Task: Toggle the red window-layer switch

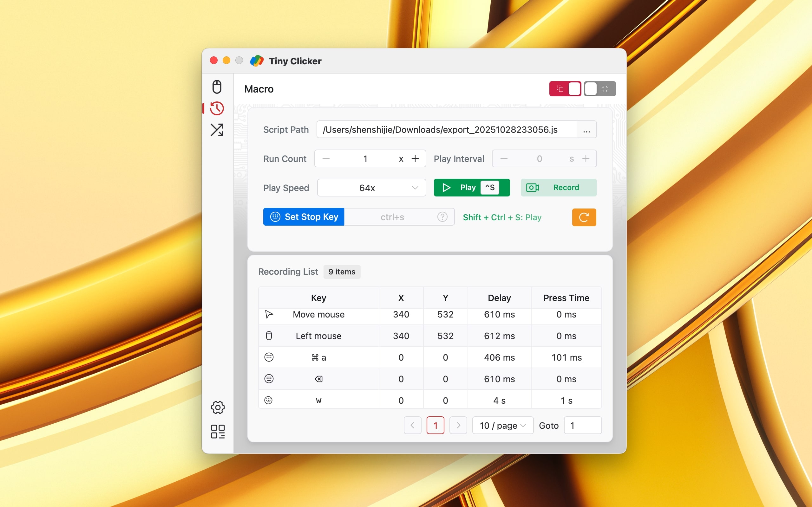Action: point(565,89)
